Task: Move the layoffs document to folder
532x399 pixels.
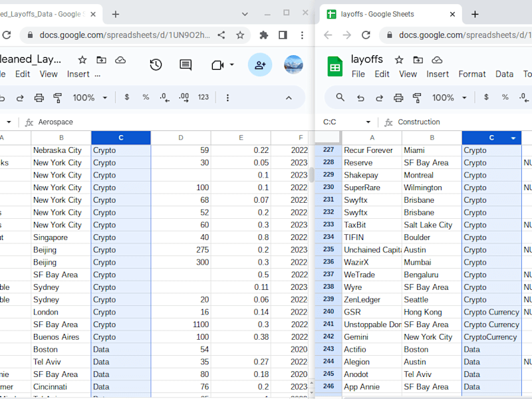Action: click(418, 60)
